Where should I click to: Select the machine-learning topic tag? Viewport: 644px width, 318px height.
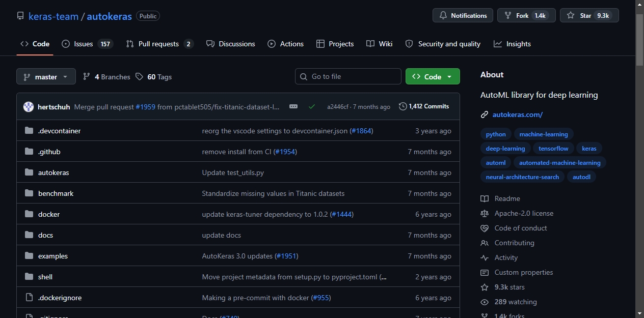[544, 134]
